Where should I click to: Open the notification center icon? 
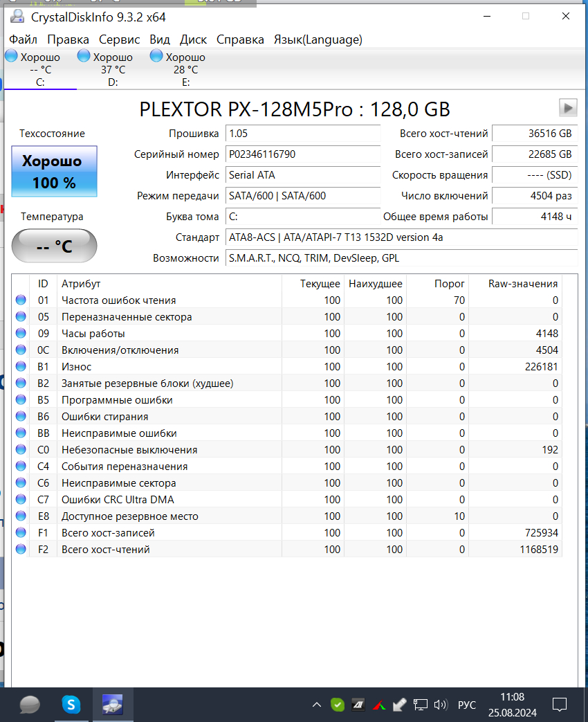[560, 705]
